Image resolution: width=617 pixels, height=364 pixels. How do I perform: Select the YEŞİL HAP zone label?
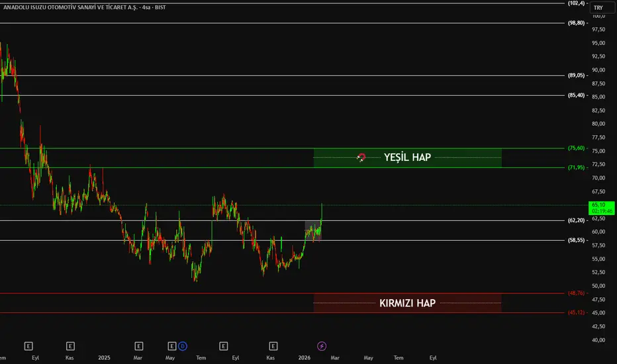(x=407, y=158)
